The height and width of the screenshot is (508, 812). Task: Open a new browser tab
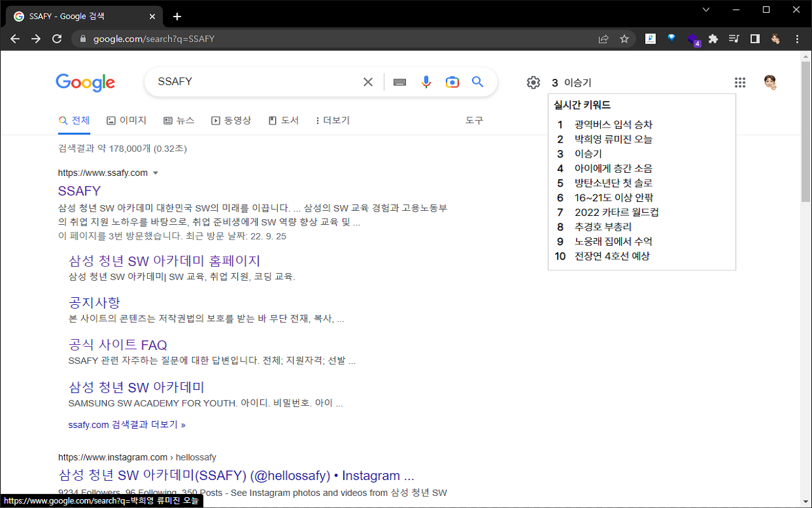[177, 17]
